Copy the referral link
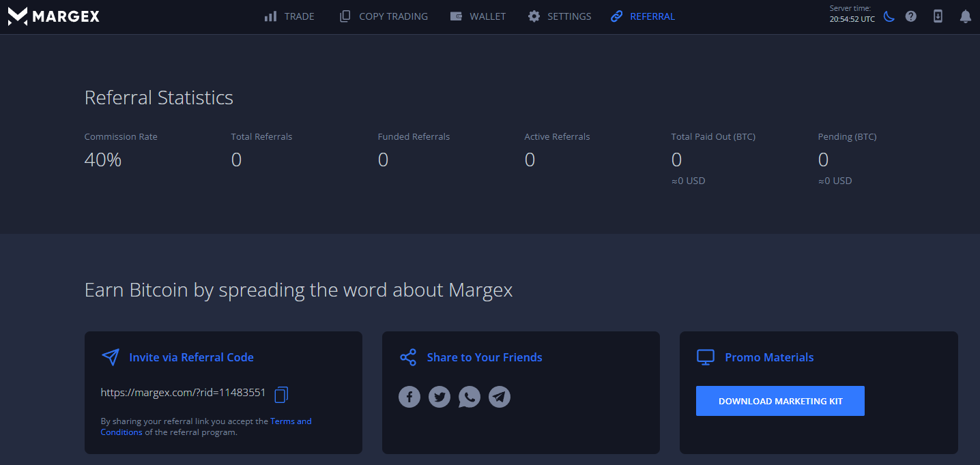980x465 pixels. pyautogui.click(x=281, y=394)
